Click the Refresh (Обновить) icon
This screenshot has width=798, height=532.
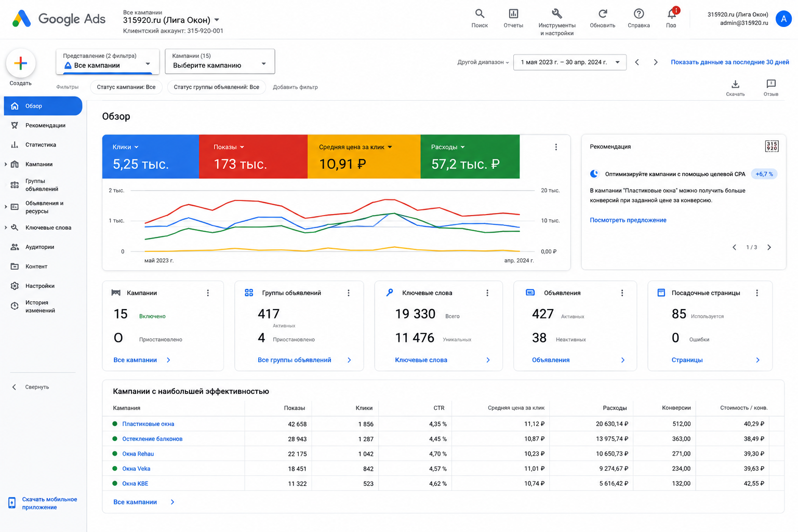tap(603, 14)
